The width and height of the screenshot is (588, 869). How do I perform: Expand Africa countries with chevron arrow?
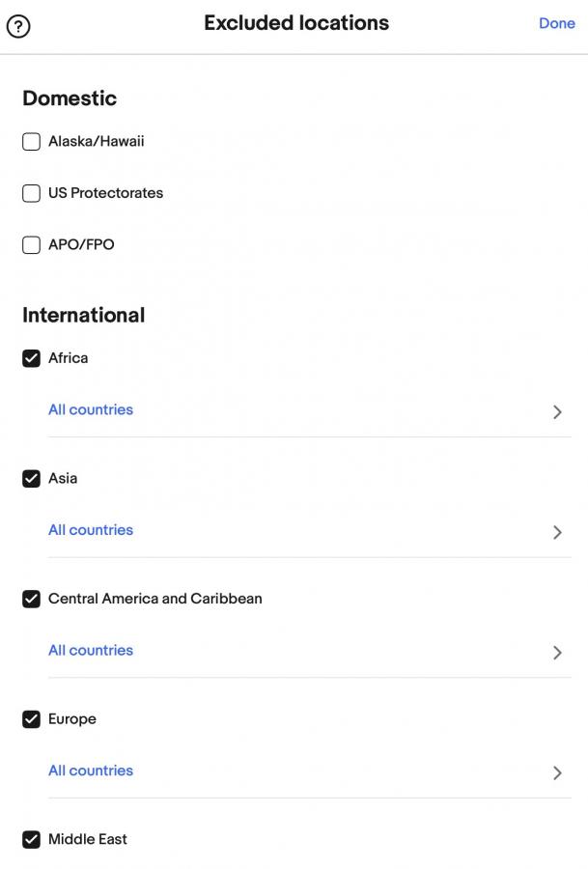(557, 411)
